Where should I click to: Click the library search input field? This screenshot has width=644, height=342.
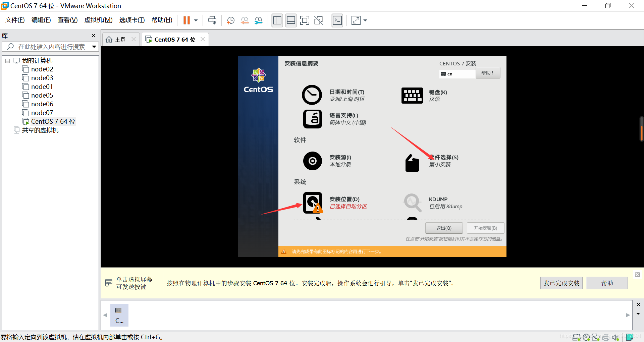(x=50, y=47)
